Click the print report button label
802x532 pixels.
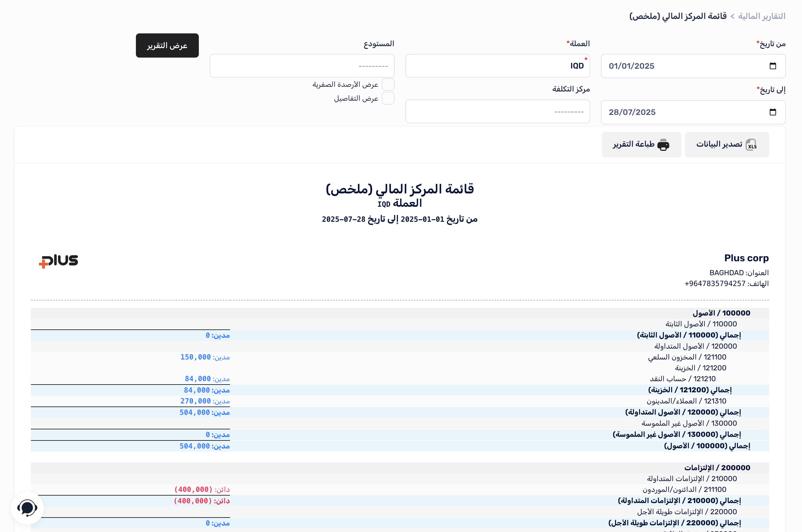click(x=633, y=144)
